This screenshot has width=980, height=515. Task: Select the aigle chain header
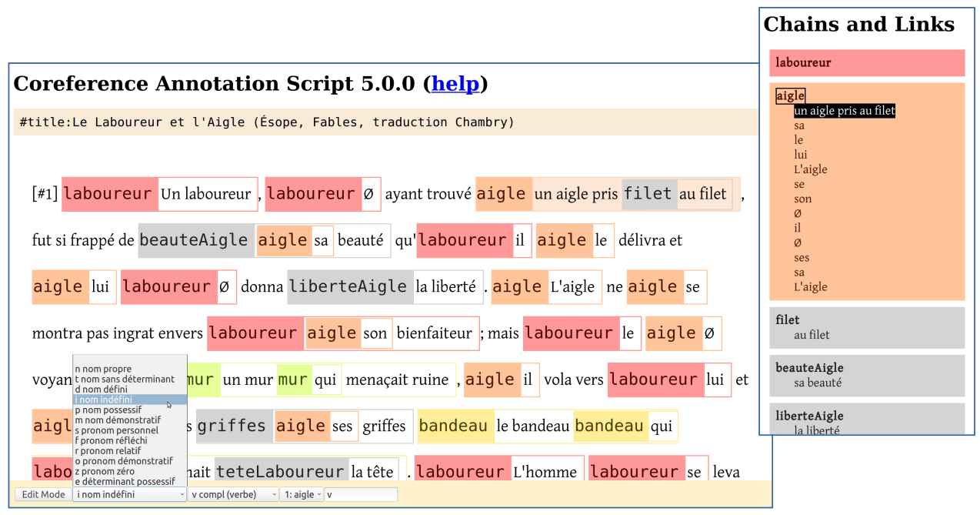coord(789,95)
